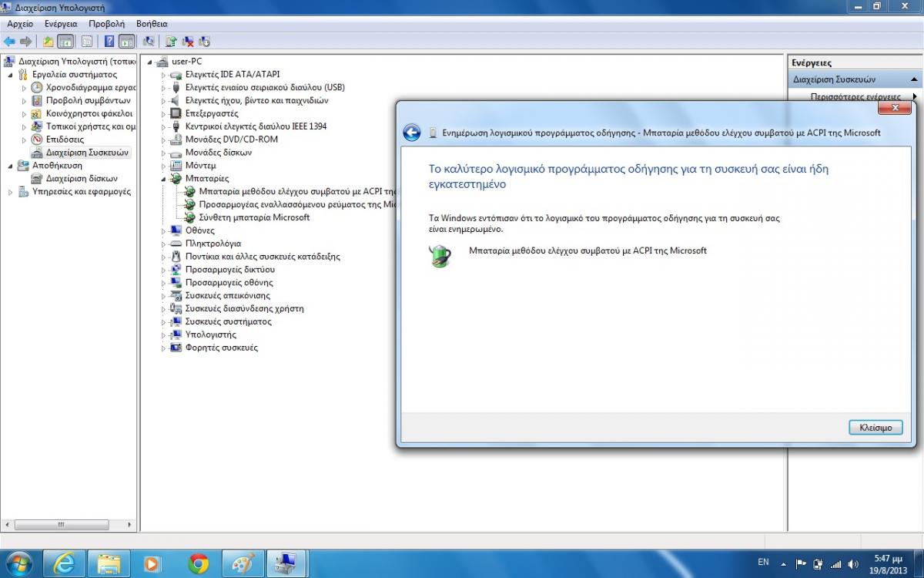Select Διαχείριση Συσκευών in the left tree

87,153
